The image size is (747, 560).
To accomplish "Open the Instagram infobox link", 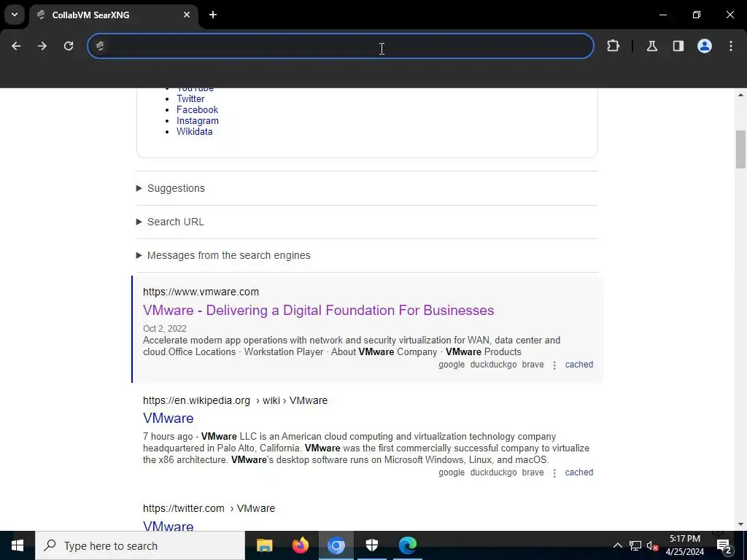I will (198, 120).
